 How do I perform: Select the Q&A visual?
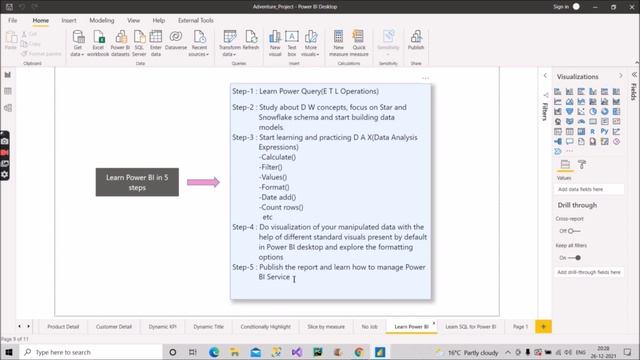pyautogui.click(x=569, y=142)
